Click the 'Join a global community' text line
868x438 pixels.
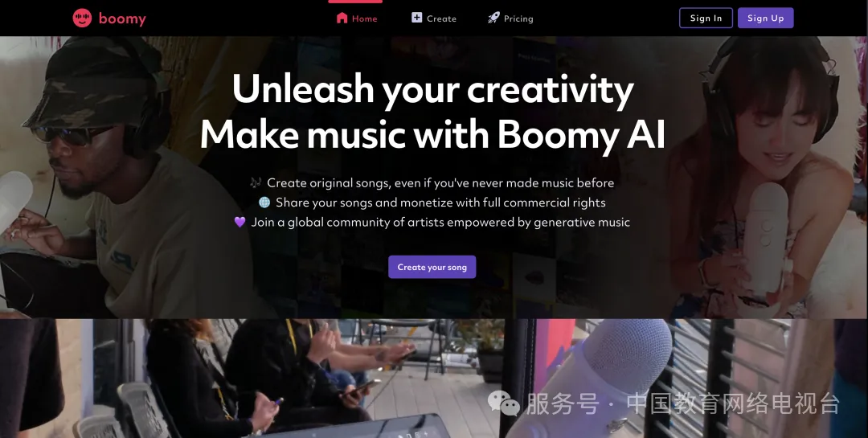440,222
